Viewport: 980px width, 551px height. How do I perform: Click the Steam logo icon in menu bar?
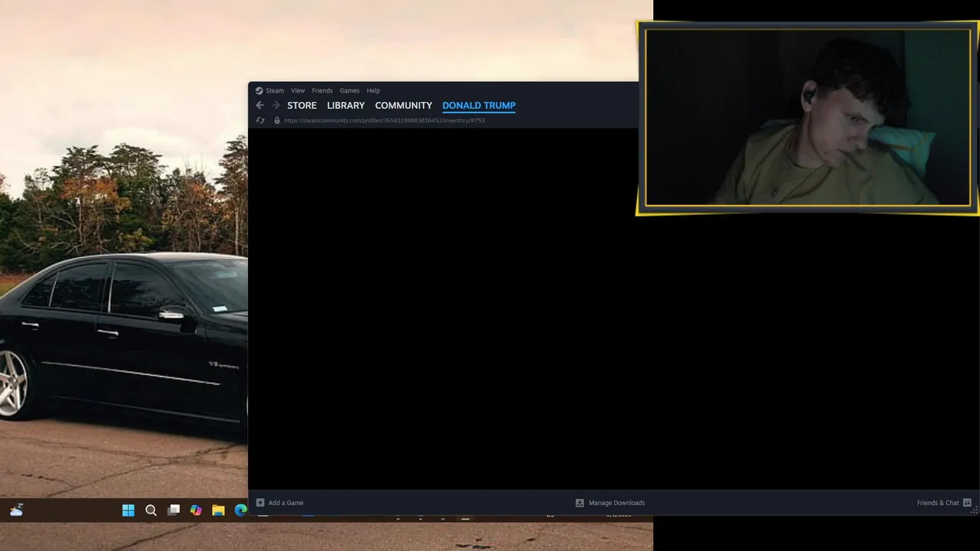260,90
